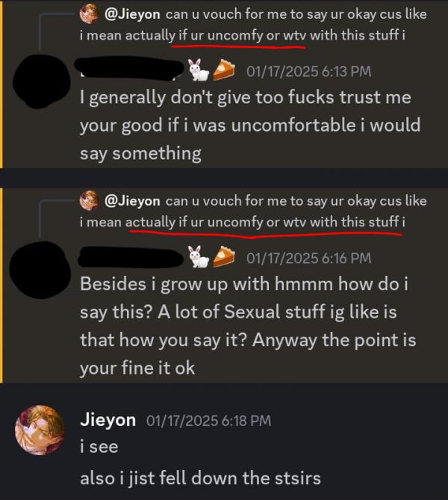This screenshot has height=500, width=448.
Task: Click the rabbit emoji badge at 6:16 PM
Action: coord(198,256)
